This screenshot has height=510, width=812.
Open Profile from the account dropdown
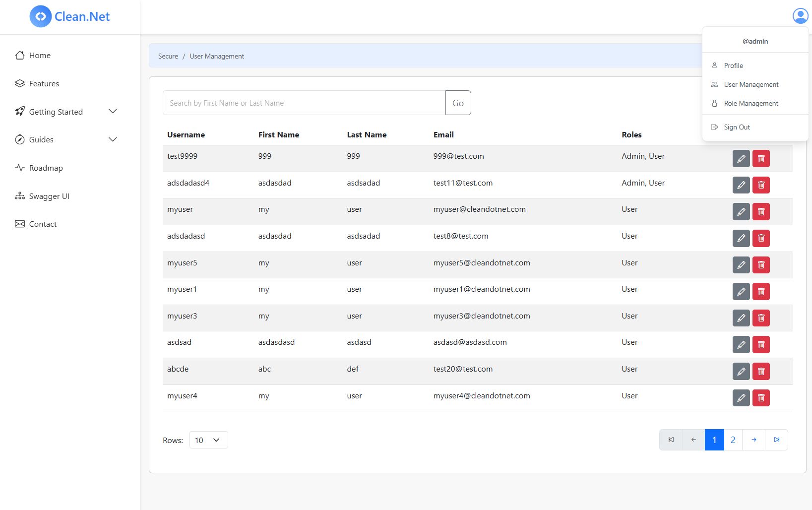(733, 65)
